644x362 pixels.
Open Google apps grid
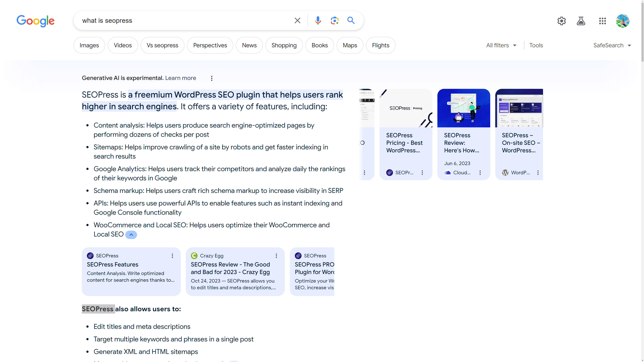tap(603, 21)
